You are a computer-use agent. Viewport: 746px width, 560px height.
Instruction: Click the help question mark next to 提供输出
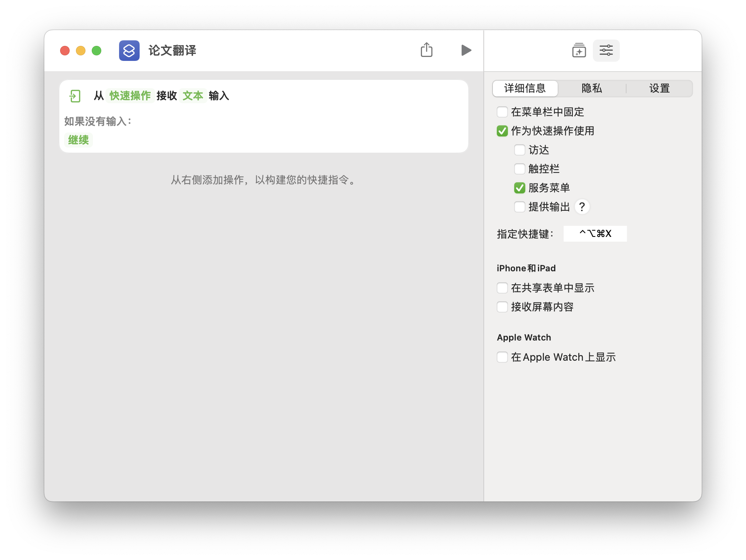[582, 207]
